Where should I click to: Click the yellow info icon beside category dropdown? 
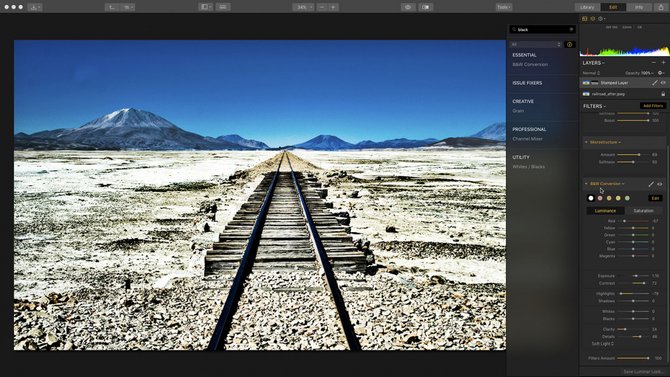tap(570, 44)
